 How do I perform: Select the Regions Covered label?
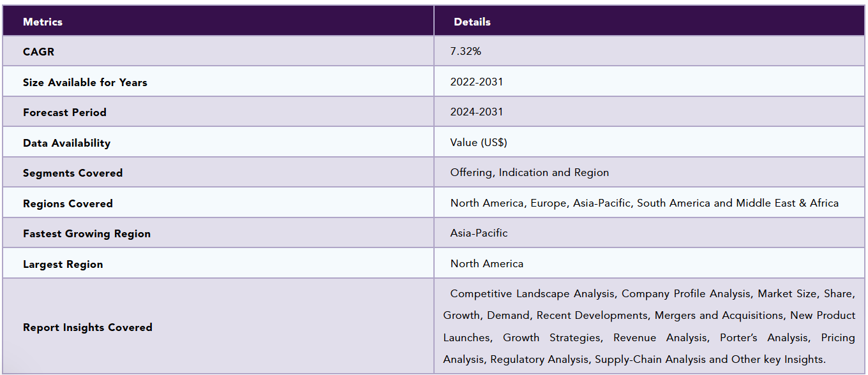coord(68,203)
